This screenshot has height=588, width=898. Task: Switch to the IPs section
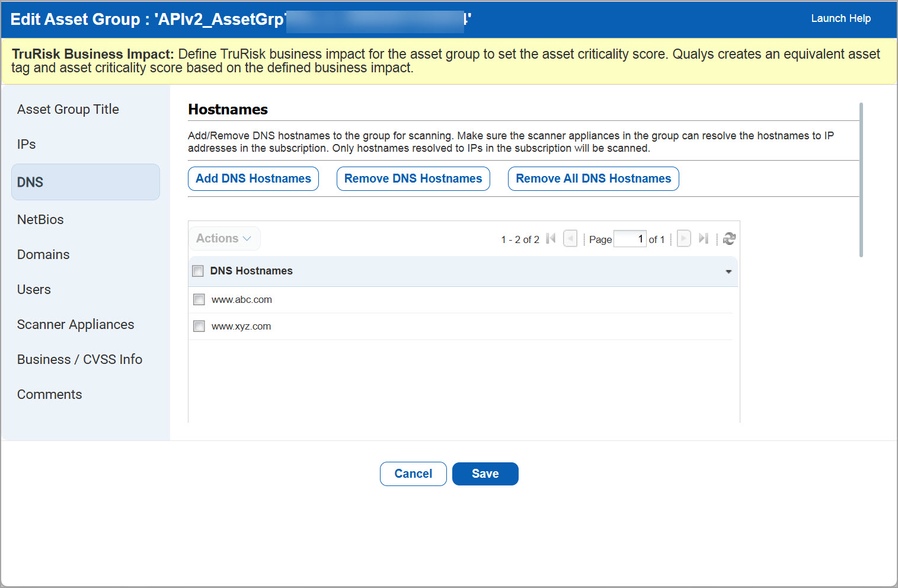click(26, 143)
